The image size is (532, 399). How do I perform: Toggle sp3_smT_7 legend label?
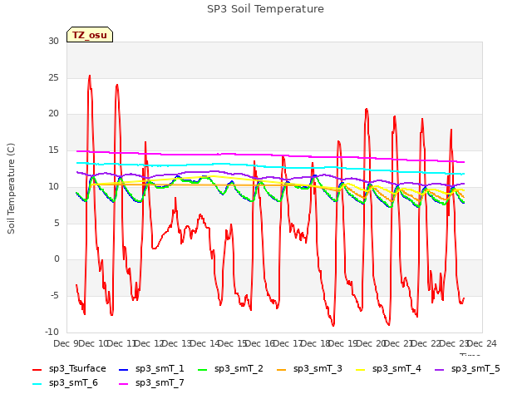(160, 382)
